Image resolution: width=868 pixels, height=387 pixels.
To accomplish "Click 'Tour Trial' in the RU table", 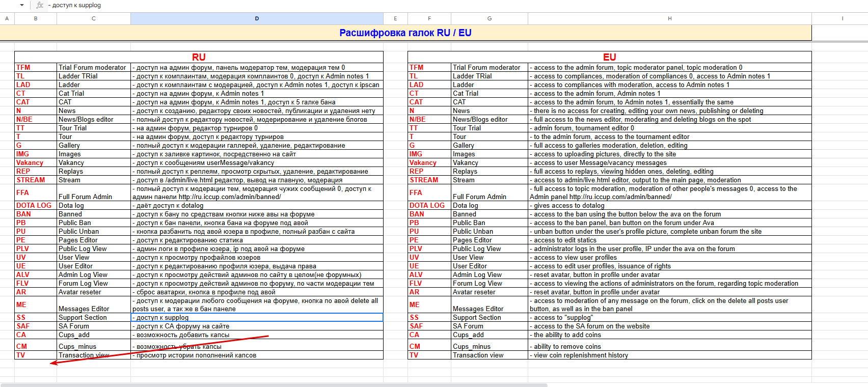I will (72, 128).
